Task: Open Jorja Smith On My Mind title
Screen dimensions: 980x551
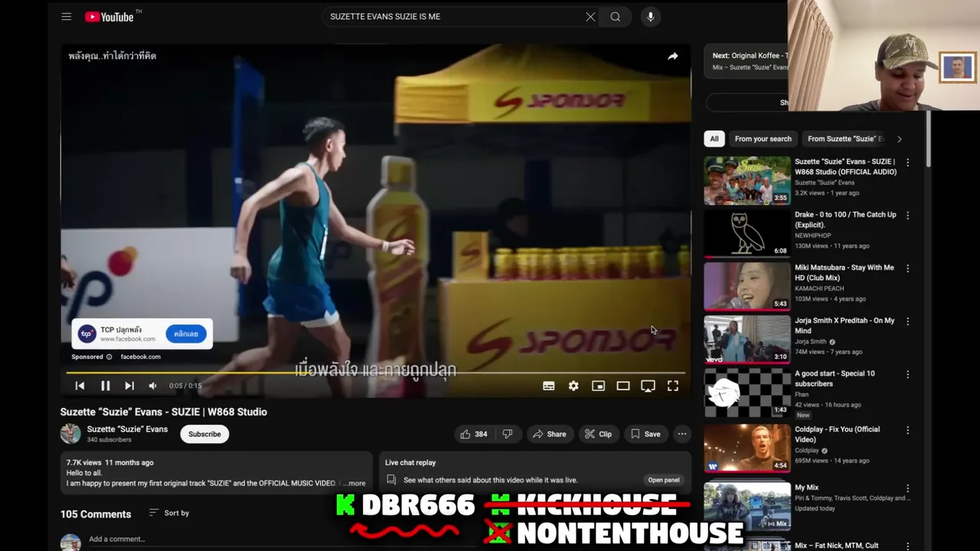Action: point(844,325)
